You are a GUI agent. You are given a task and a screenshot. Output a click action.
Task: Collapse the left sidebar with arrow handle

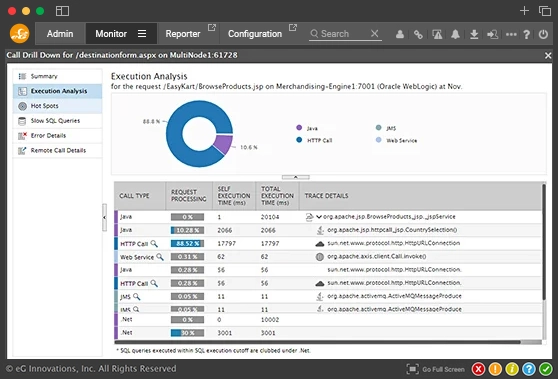(x=104, y=217)
